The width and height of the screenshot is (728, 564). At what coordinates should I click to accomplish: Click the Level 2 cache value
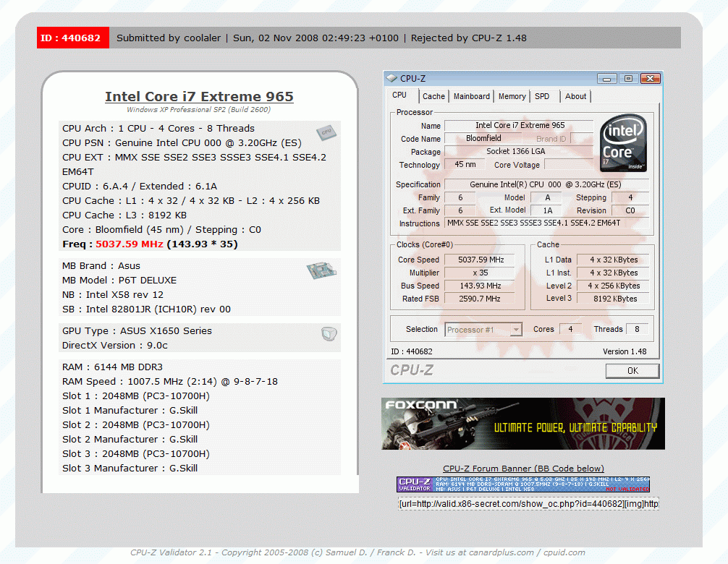pyautogui.click(x=614, y=286)
